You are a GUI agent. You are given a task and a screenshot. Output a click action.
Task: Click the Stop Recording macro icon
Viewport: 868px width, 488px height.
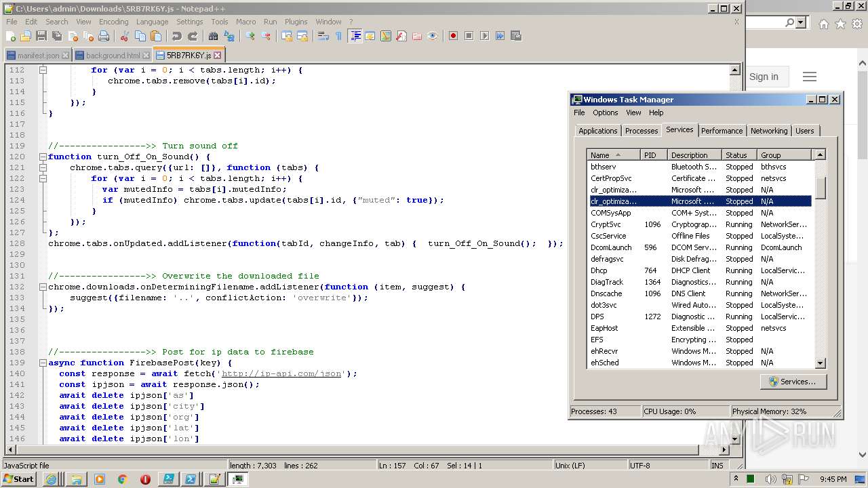(x=469, y=36)
